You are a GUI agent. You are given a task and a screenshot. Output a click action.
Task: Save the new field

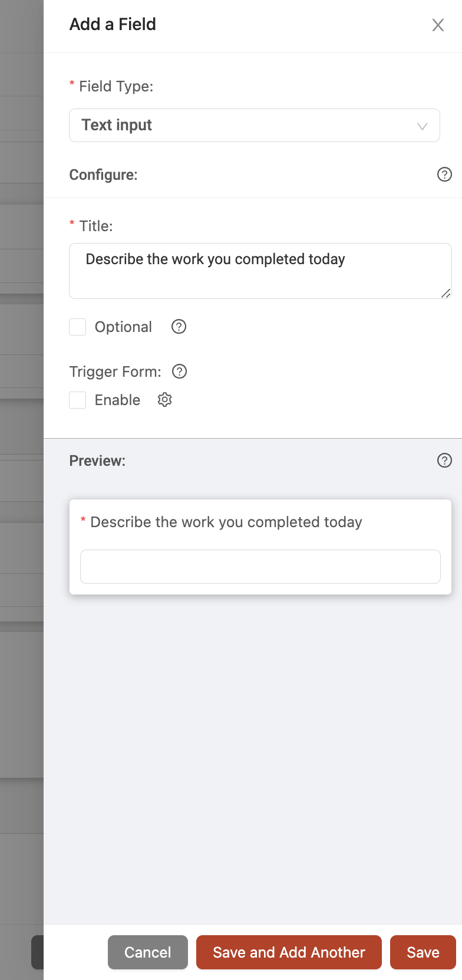(423, 952)
